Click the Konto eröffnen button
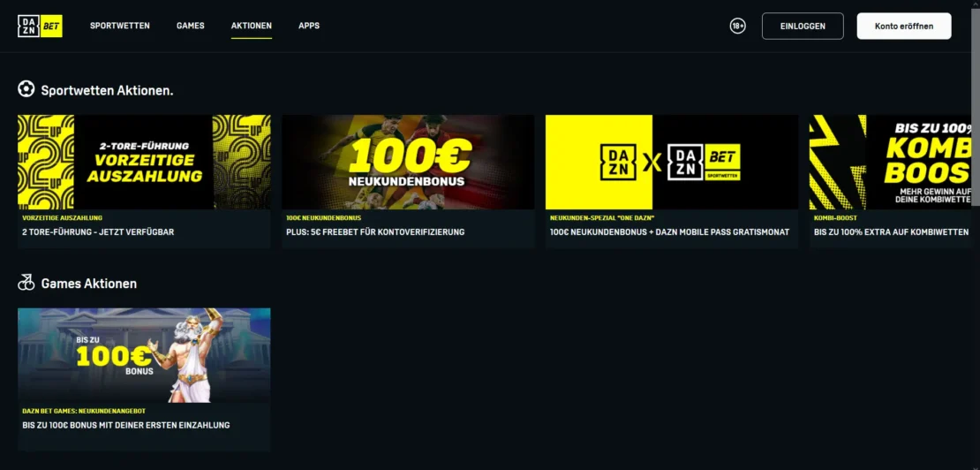 (x=904, y=27)
